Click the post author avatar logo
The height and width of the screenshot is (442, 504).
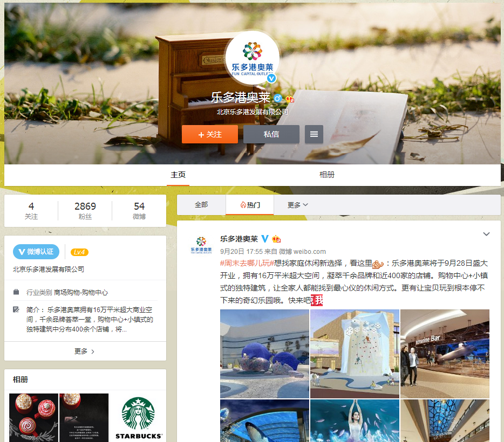click(x=201, y=245)
